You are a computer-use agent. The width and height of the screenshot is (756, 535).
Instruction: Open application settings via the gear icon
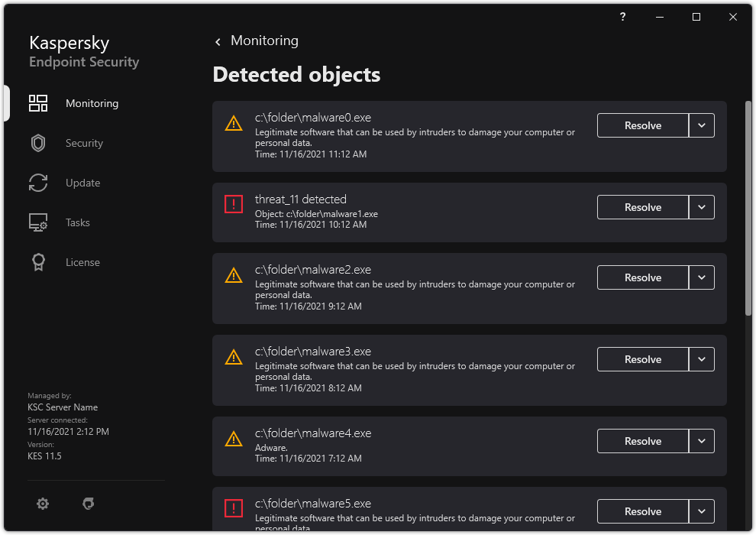pyautogui.click(x=42, y=504)
